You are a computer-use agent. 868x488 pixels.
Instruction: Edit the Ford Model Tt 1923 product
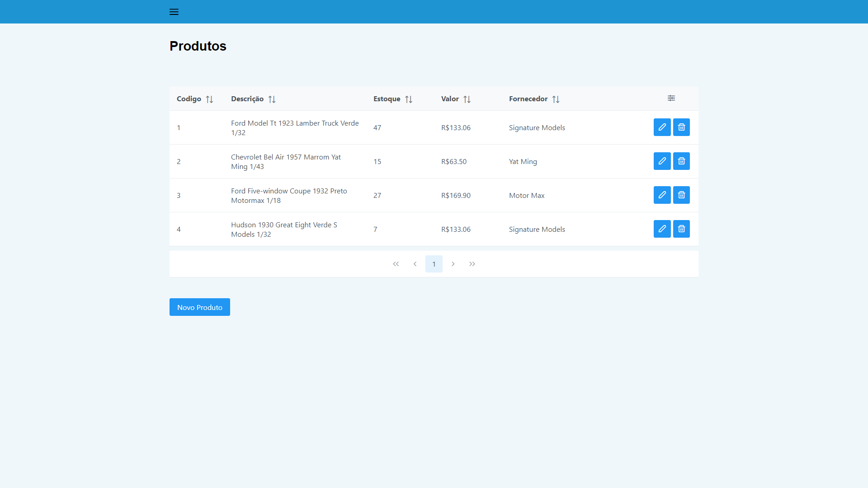662,127
